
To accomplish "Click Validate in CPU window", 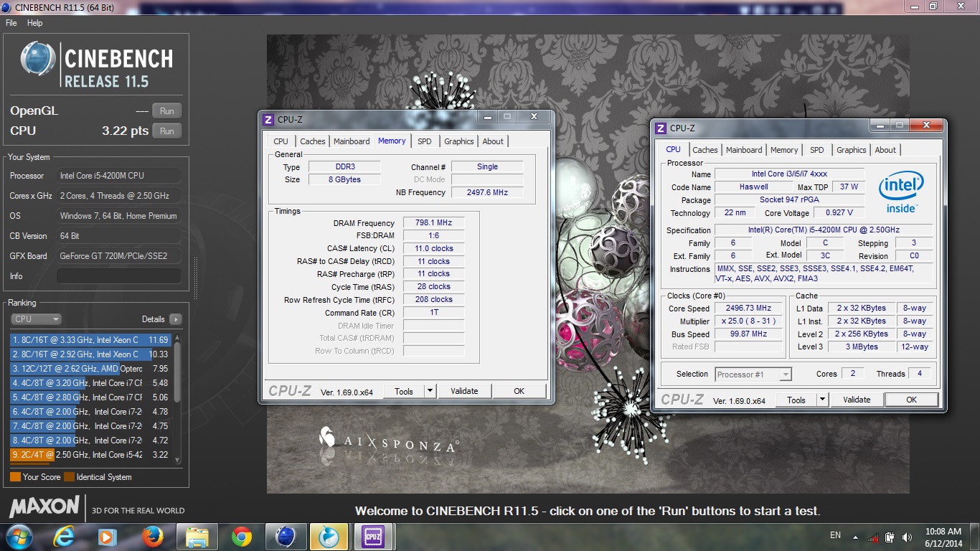I will pos(857,400).
